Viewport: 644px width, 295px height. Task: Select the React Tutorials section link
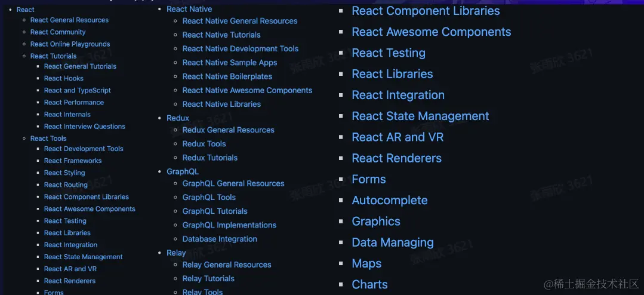53,56
